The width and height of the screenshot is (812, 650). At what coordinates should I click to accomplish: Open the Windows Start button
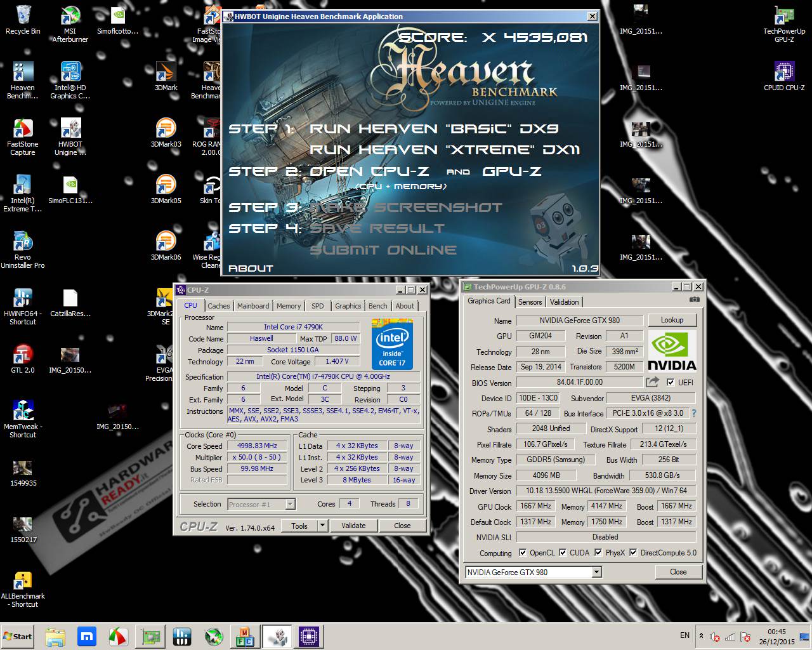(x=18, y=637)
